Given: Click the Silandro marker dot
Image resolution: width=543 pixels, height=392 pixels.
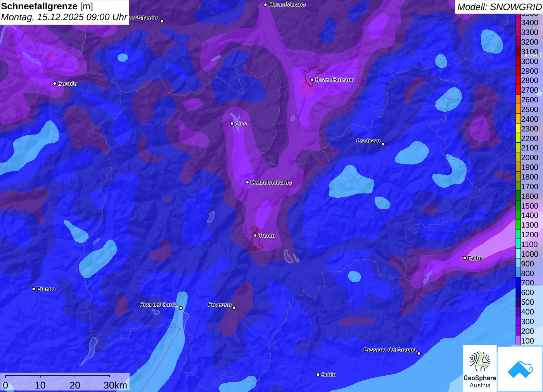Looking at the screenshot, I should click(x=162, y=21).
